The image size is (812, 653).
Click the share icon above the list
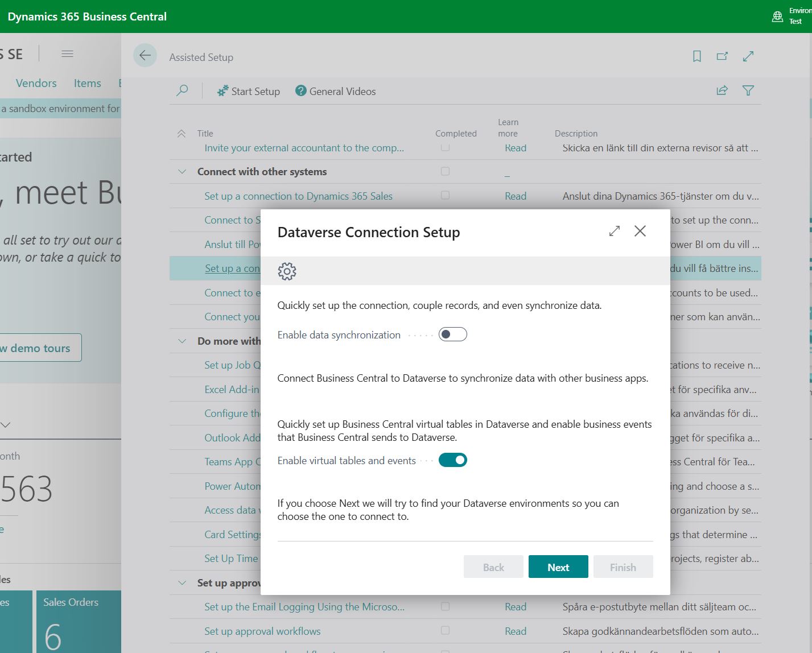pos(722,90)
